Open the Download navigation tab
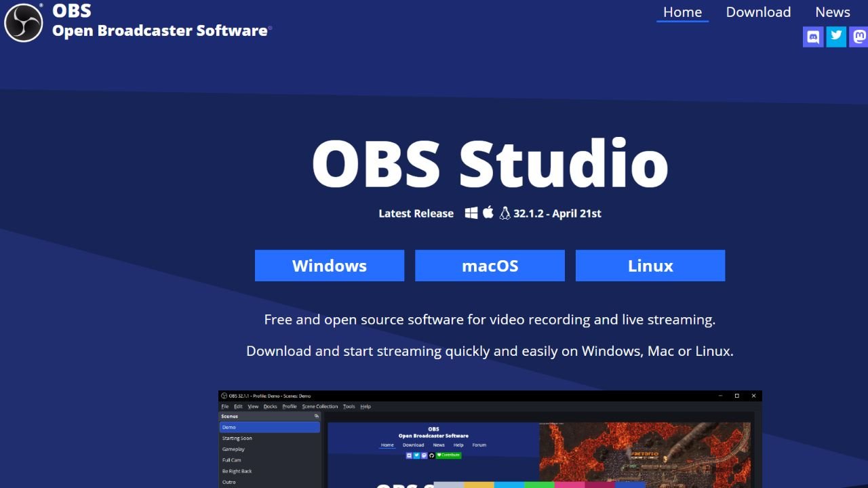The height and width of the screenshot is (488, 868). pos(758,12)
